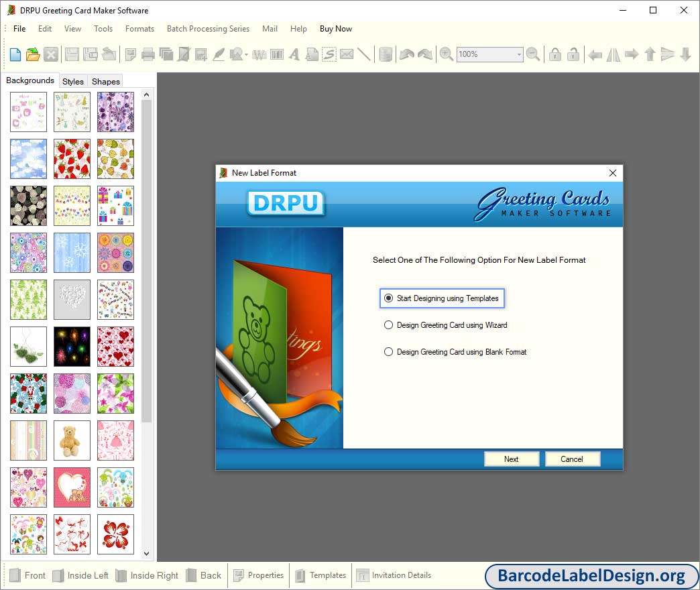Open the File menu

[x=19, y=29]
